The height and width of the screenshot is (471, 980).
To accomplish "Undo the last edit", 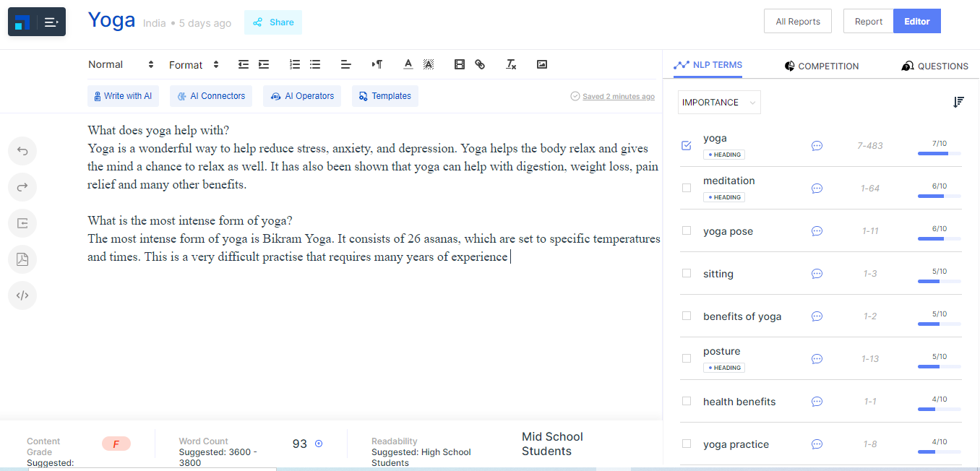I will click(22, 151).
